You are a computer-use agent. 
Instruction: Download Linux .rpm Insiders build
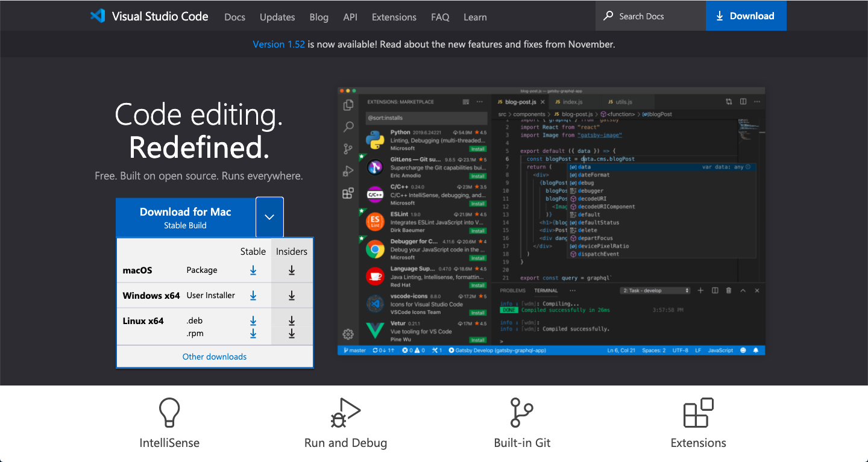[292, 334]
